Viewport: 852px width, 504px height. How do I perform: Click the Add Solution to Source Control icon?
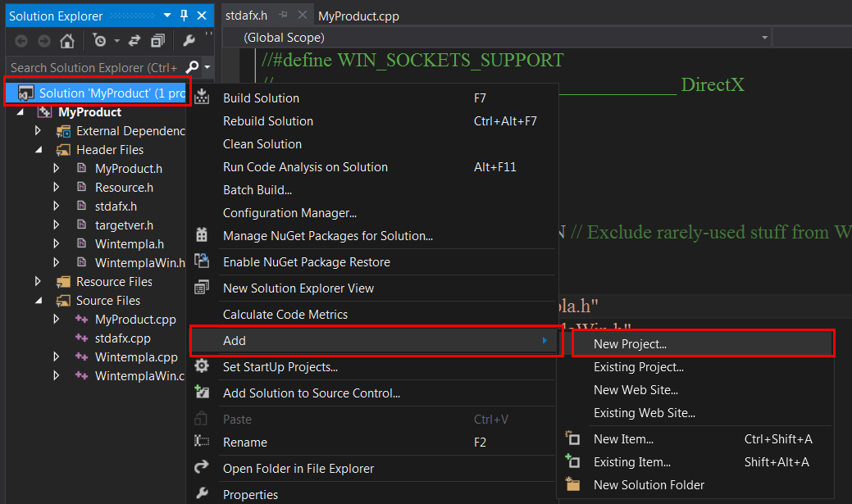click(x=202, y=392)
